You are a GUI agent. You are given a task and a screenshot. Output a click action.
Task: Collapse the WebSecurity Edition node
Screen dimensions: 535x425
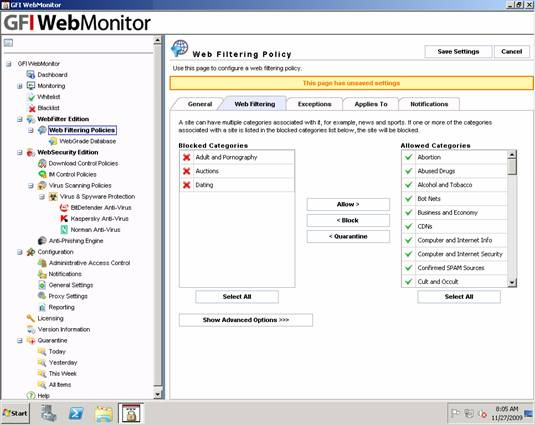point(20,152)
